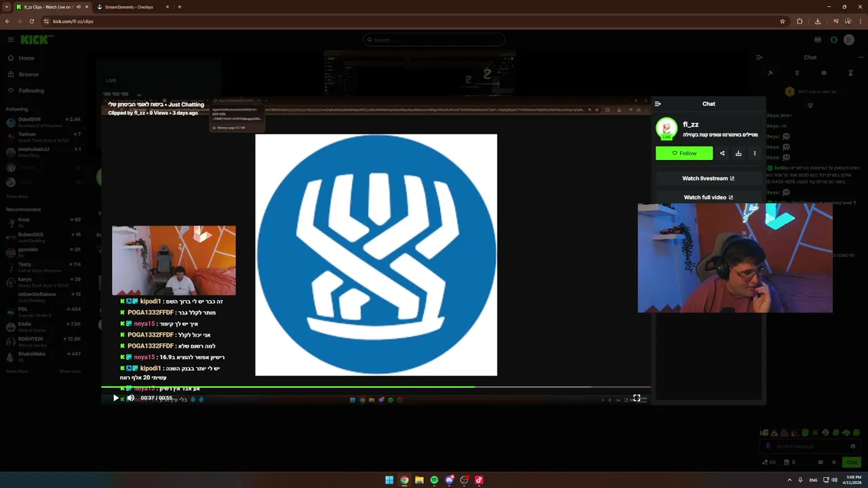
Task: Play the clip video
Action: [115, 398]
